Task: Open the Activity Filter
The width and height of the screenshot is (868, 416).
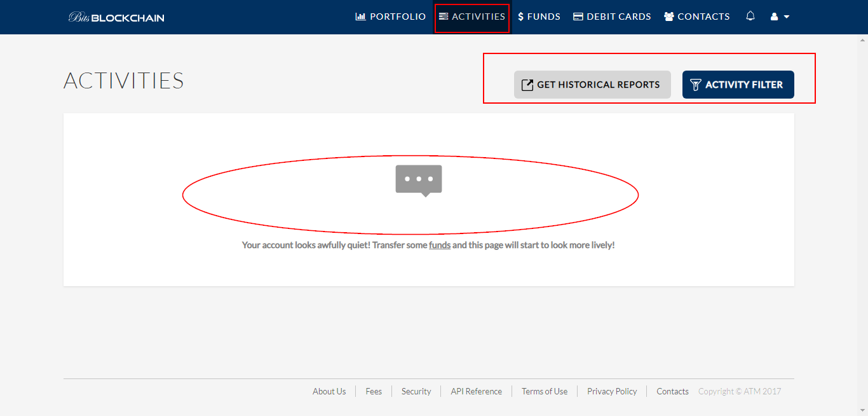Action: (738, 85)
